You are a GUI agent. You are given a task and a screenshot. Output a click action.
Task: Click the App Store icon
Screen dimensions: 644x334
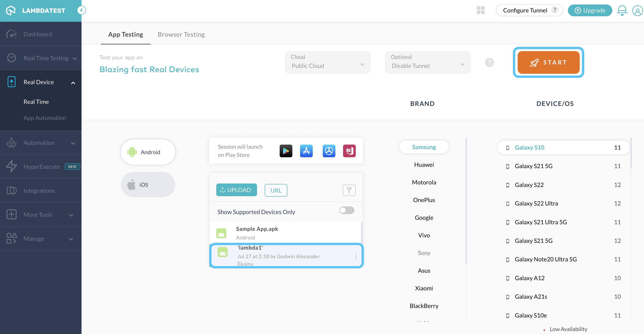coord(306,151)
